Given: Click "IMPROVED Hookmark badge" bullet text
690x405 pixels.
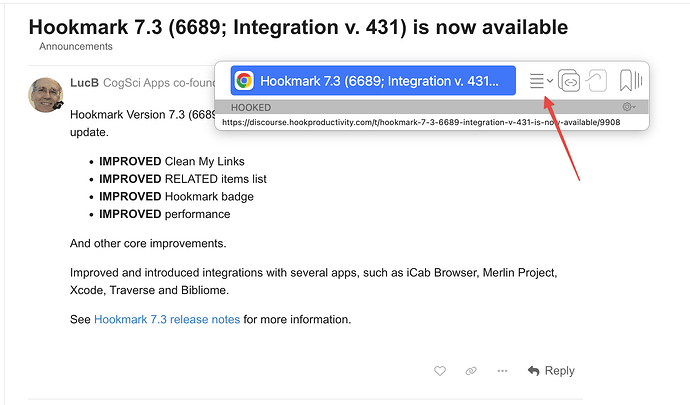Looking at the screenshot, I should [176, 196].
